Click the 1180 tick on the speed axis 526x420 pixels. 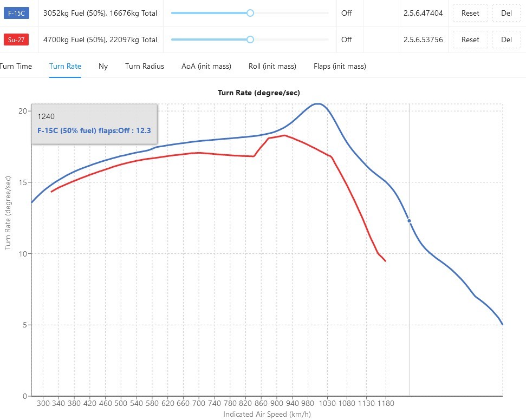385,403
